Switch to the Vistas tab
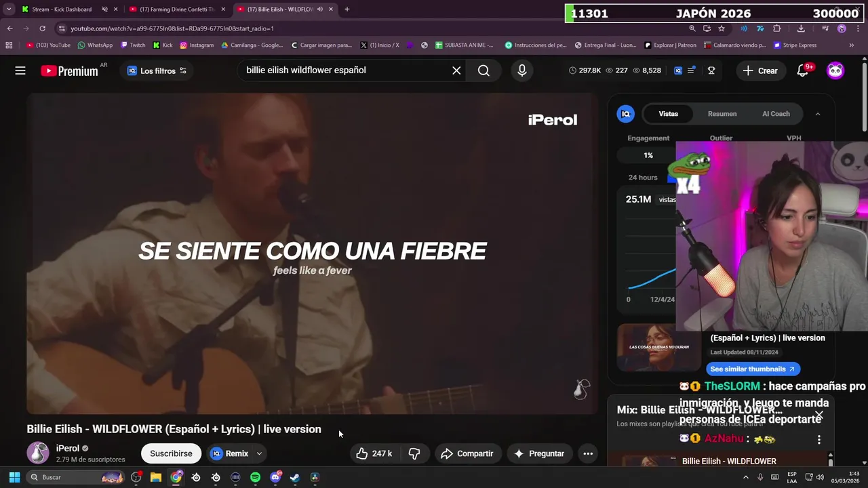 [x=668, y=114]
